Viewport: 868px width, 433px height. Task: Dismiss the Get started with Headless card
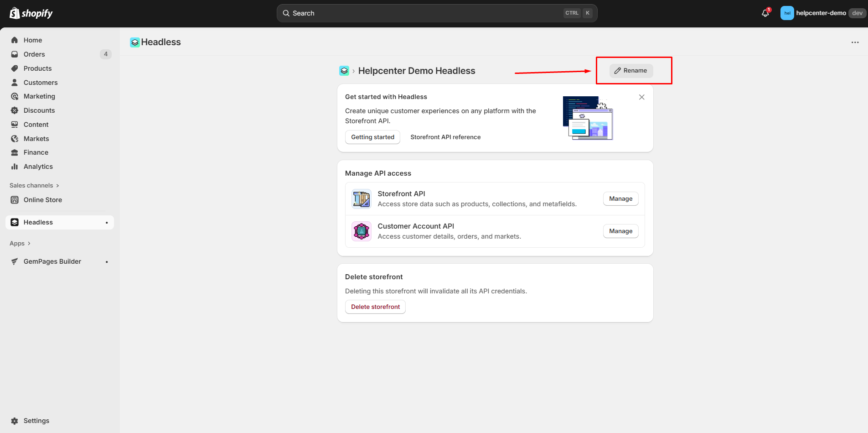click(x=641, y=97)
